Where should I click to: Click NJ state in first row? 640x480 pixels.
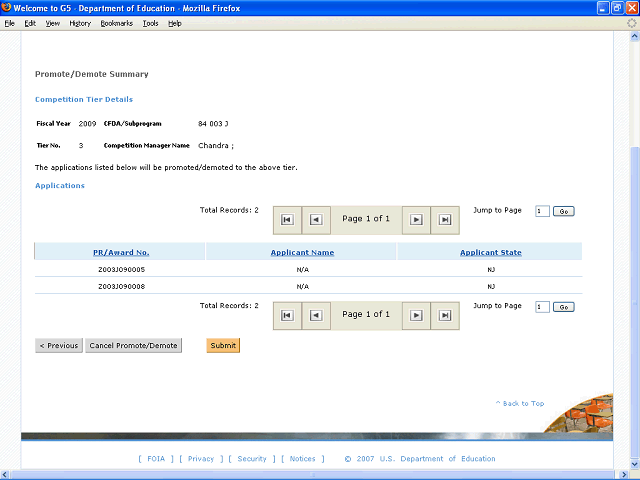(491, 269)
